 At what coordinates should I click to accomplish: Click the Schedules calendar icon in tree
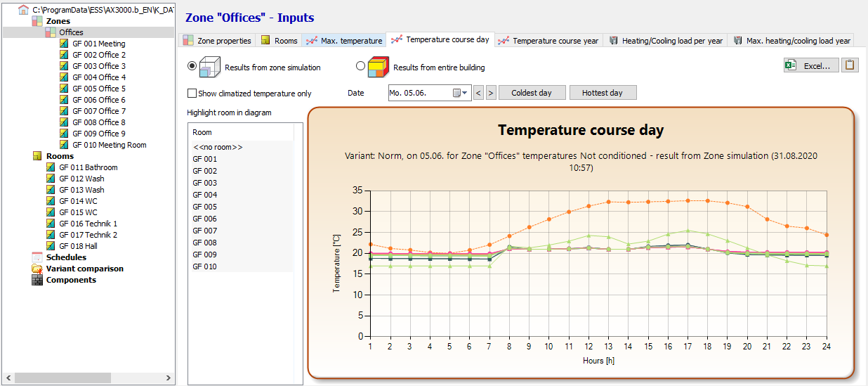37,257
